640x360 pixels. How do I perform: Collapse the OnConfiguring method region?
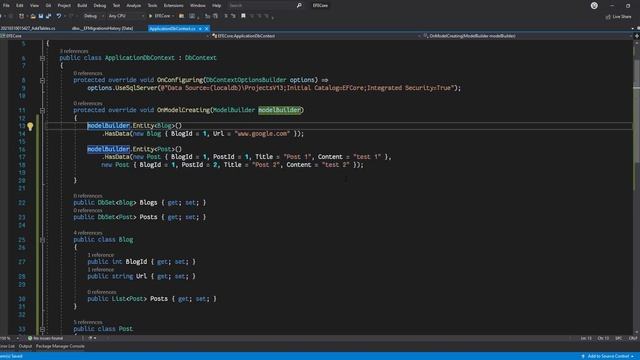click(x=42, y=80)
